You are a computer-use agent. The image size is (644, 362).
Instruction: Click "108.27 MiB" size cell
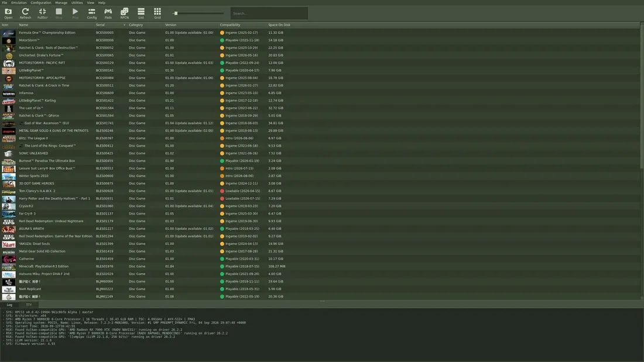click(276, 266)
